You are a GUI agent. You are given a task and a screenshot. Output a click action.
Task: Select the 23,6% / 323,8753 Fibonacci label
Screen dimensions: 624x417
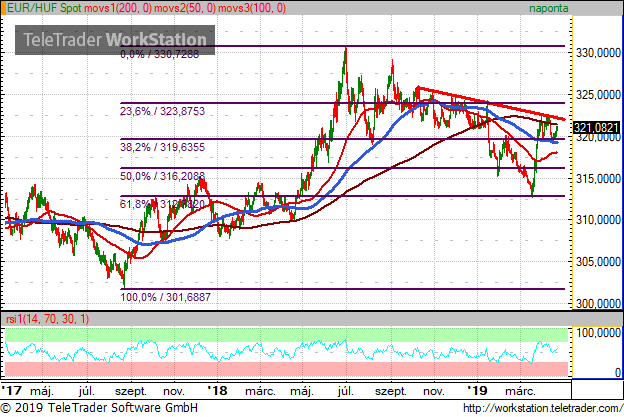pos(162,111)
